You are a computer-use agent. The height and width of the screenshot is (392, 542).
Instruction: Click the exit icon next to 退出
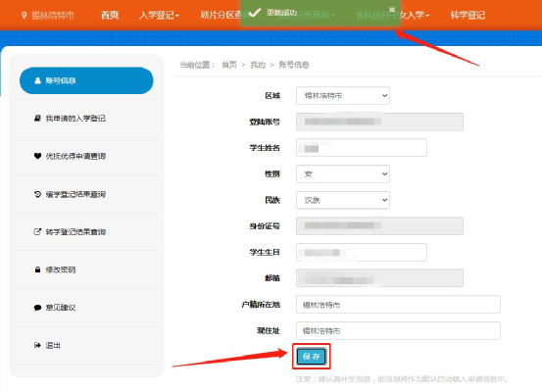(x=37, y=345)
